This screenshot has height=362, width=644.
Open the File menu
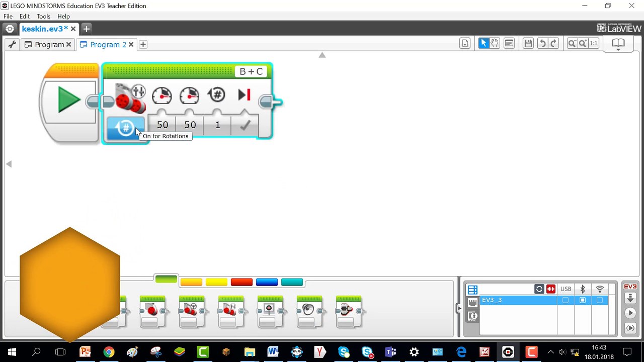(8, 17)
